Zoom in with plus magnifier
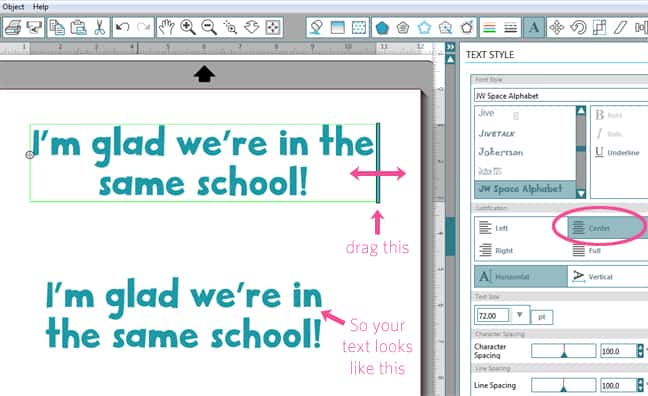The height and width of the screenshot is (396, 648). 188,28
